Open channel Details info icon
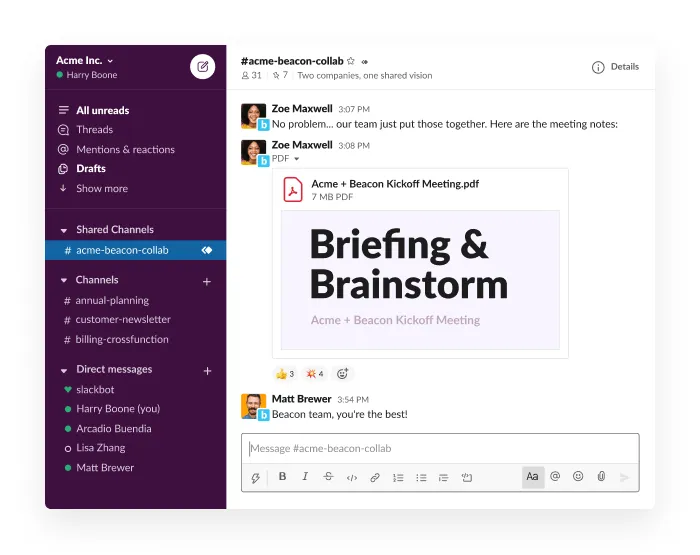Image resolution: width=700 pixels, height=555 pixels. coord(598,67)
